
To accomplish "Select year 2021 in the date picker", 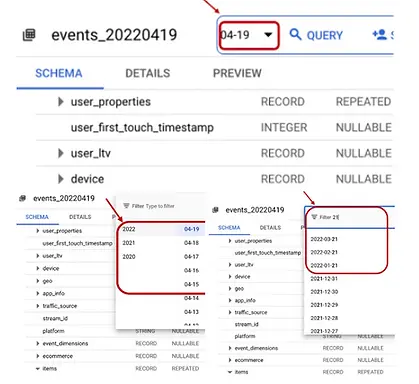I will coord(129,243).
